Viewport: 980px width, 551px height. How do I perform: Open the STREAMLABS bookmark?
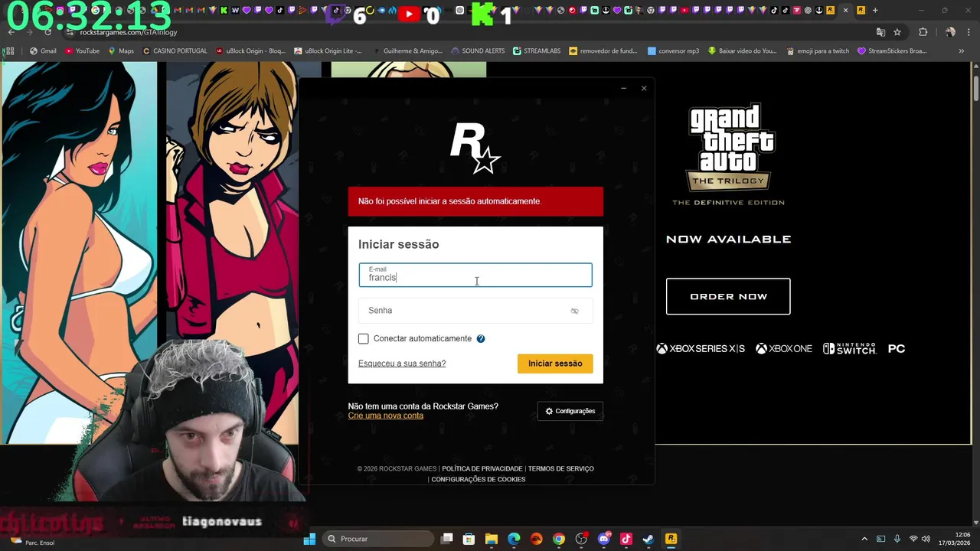tap(537, 51)
